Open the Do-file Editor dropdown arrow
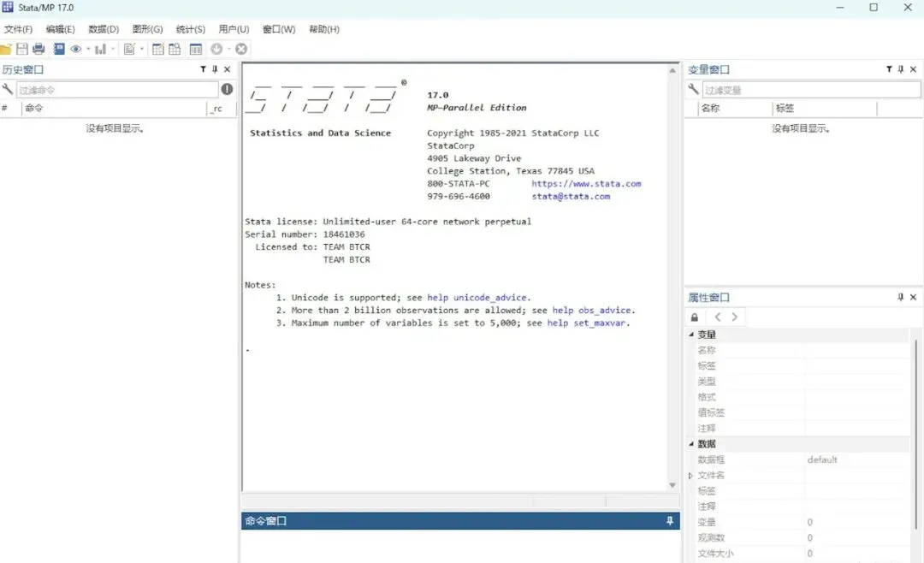The image size is (924, 563). 142,49
